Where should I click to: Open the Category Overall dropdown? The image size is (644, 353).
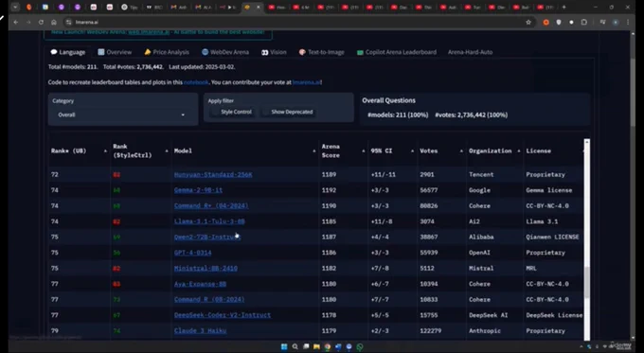(x=122, y=115)
